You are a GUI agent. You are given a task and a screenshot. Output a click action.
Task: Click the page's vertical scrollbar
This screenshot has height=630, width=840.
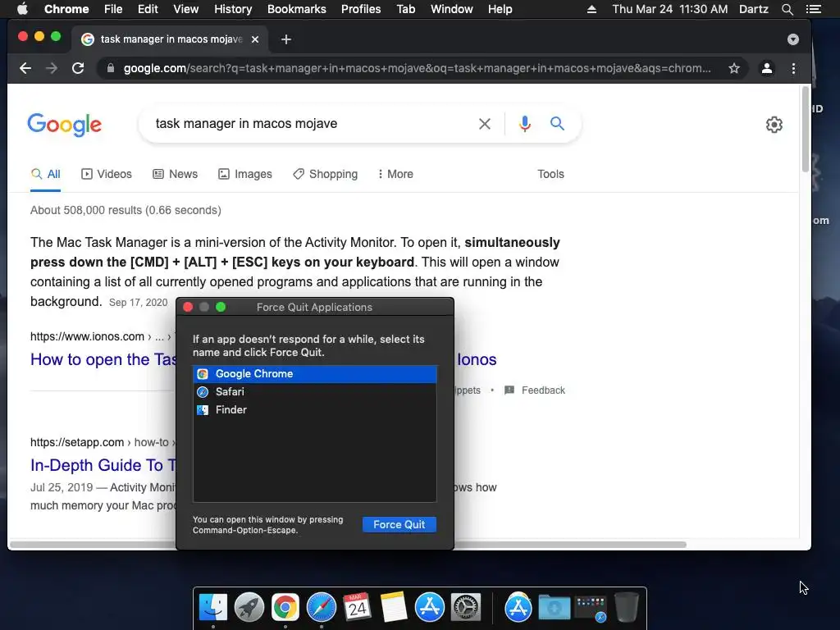pyautogui.click(x=806, y=130)
